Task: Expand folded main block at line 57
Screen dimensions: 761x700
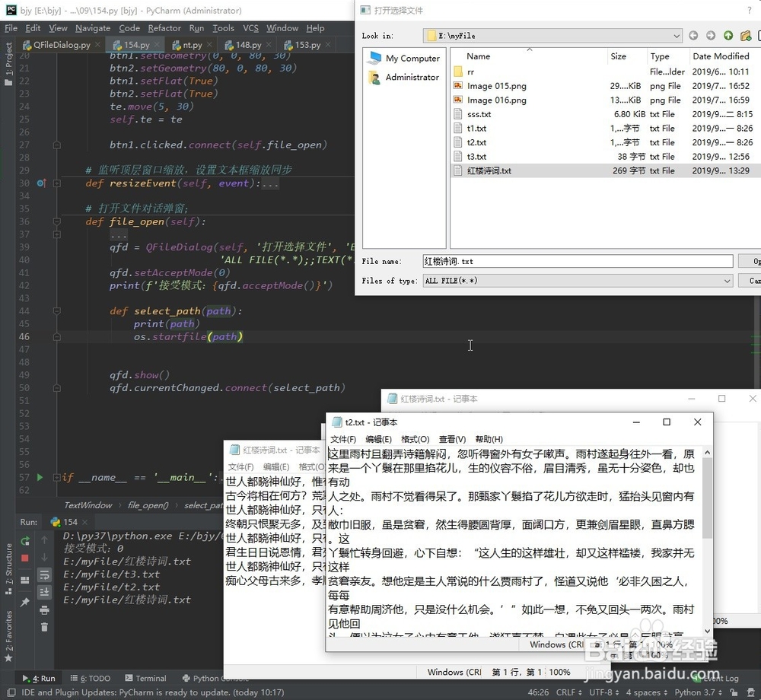Action: click(57, 477)
